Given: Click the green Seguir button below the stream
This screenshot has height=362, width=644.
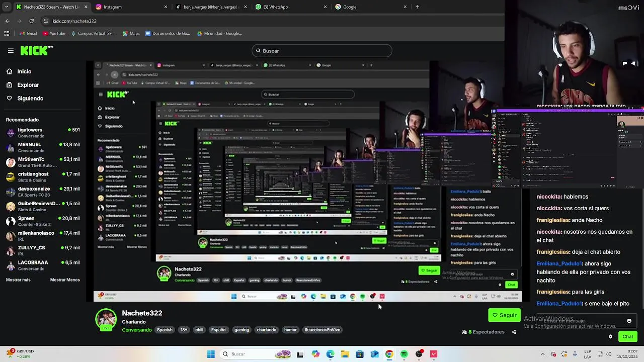Looking at the screenshot, I should click(504, 315).
